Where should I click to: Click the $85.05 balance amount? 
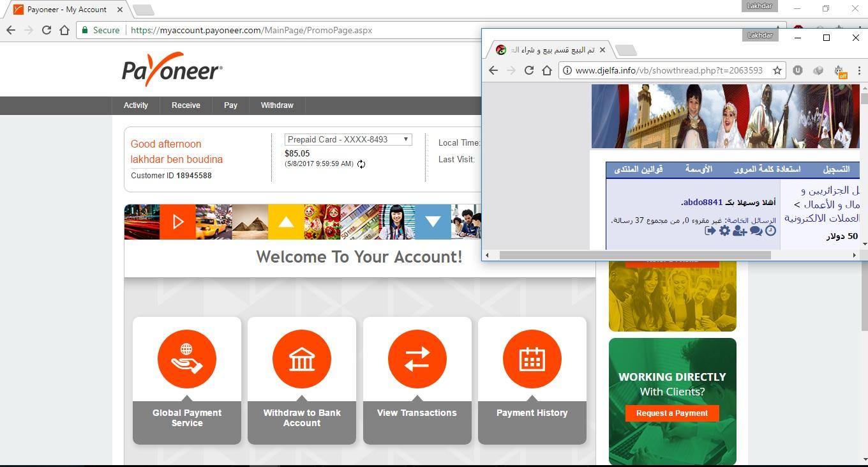click(x=297, y=153)
